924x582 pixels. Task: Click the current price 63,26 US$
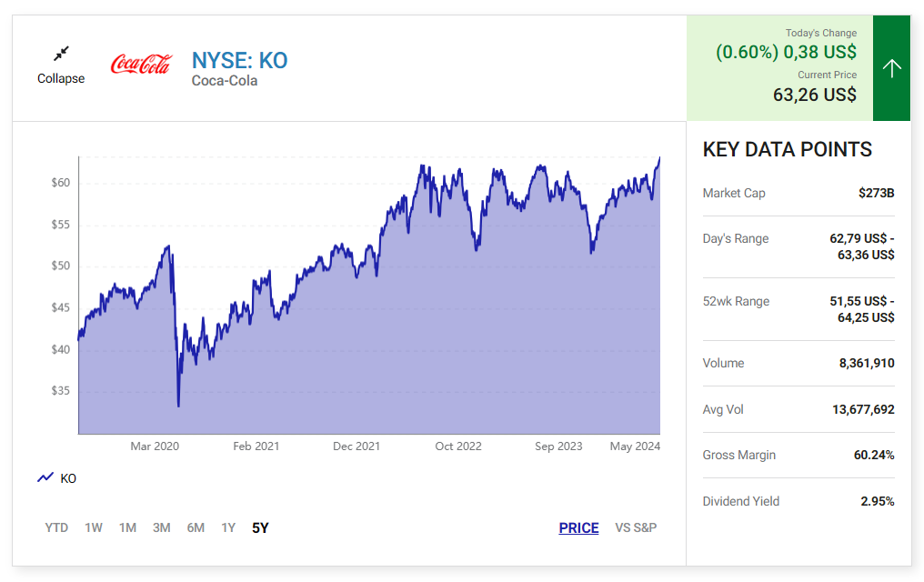point(814,95)
